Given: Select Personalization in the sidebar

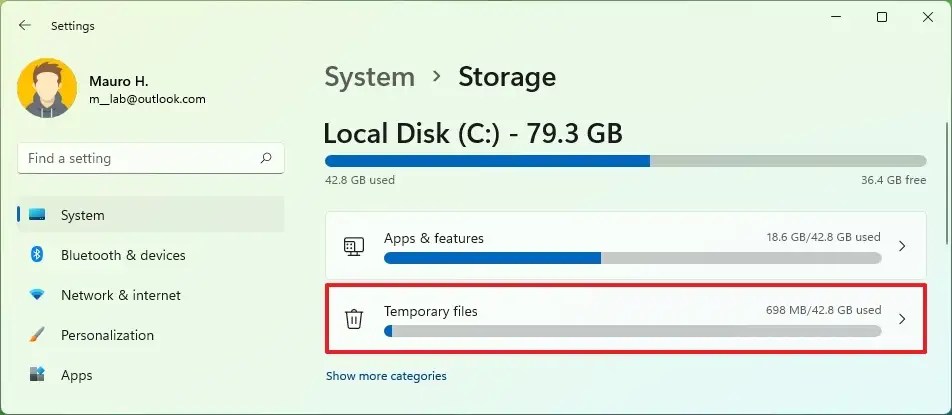Looking at the screenshot, I should point(107,335).
